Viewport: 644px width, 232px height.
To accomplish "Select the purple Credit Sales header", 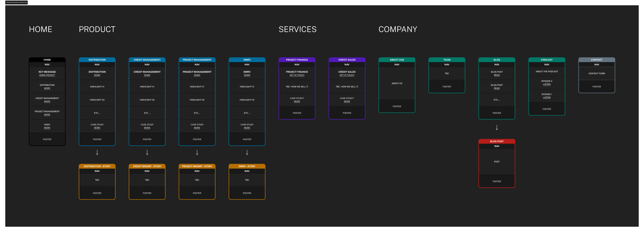I will click(x=347, y=60).
